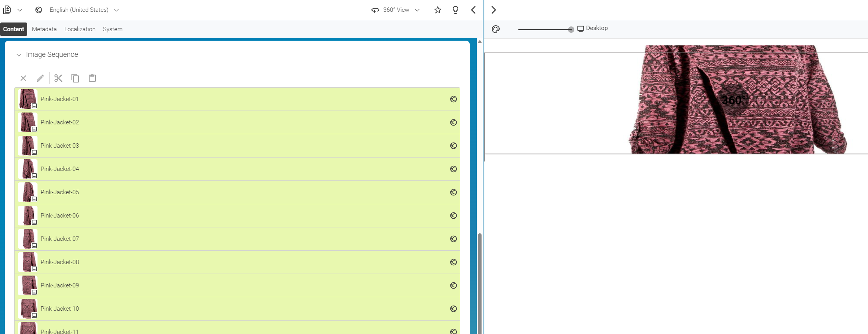Expand the document library icon dropdown arrow
This screenshot has width=868, height=334.
(x=20, y=10)
